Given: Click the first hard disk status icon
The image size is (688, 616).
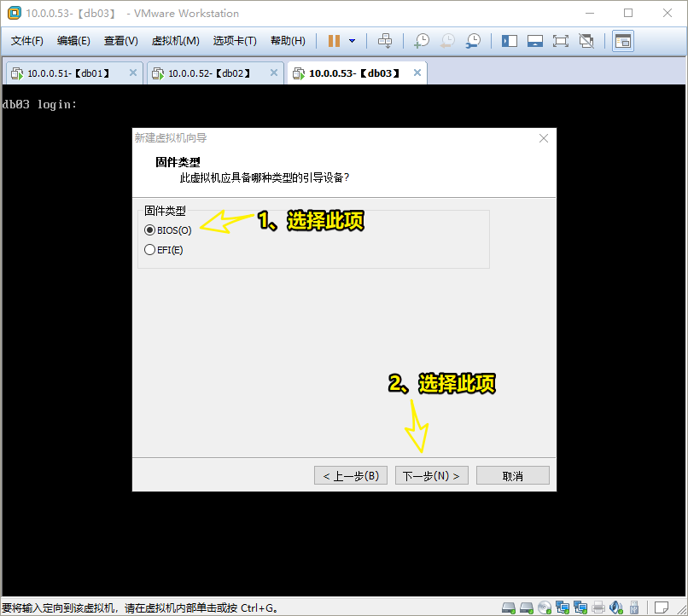Looking at the screenshot, I should click(x=509, y=607).
